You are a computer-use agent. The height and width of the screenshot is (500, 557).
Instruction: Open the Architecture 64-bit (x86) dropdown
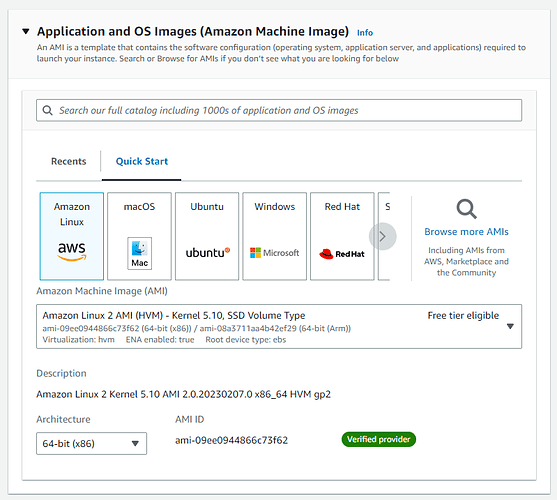(x=91, y=443)
